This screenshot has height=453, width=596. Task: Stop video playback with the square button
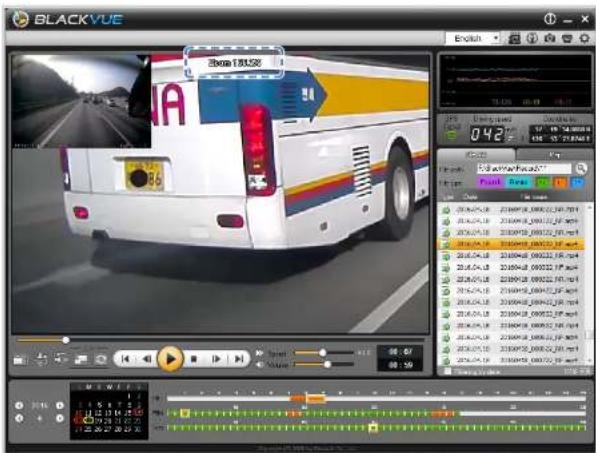[193, 359]
